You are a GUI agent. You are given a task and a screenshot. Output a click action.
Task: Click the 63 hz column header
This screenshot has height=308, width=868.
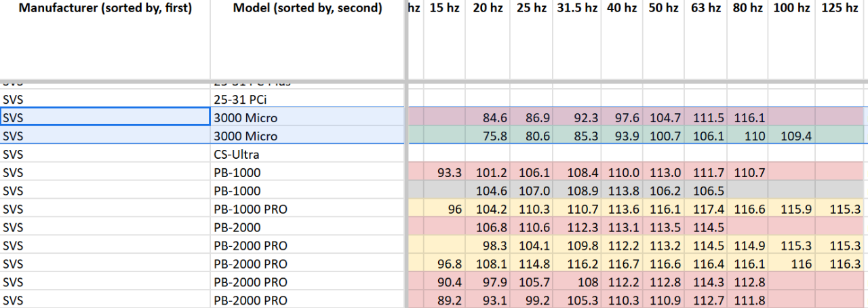pyautogui.click(x=706, y=39)
